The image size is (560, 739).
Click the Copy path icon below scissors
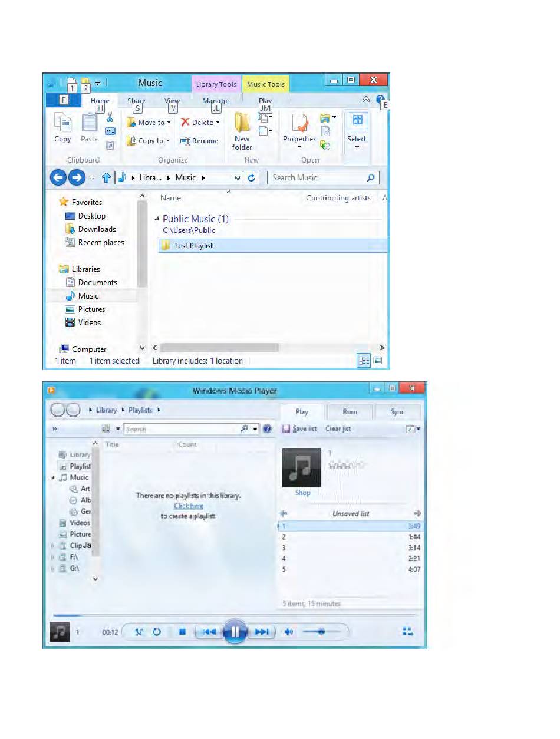(110, 131)
